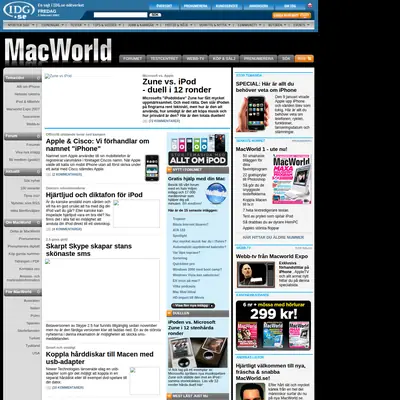The height and width of the screenshot is (400, 400).
Task: Open the Special iPhone headline
Action: click(x=266, y=87)
